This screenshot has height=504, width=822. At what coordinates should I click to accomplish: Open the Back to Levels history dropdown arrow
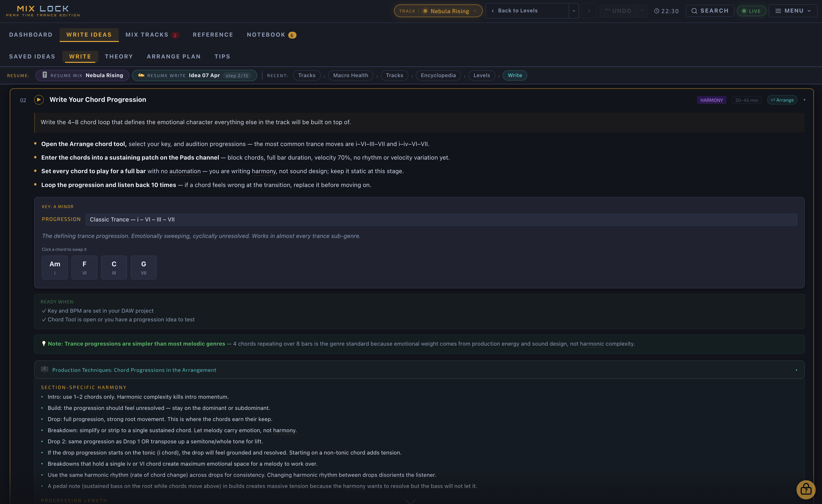pyautogui.click(x=574, y=11)
